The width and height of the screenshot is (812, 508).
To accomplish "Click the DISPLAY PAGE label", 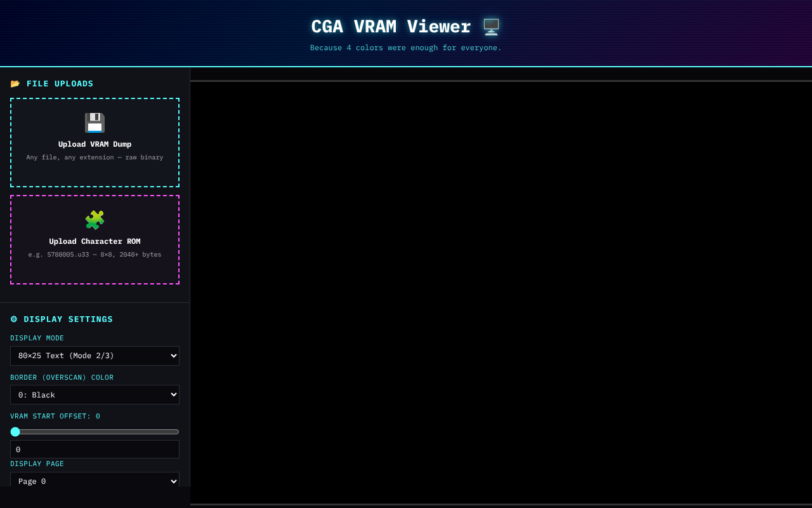I will pos(37,464).
